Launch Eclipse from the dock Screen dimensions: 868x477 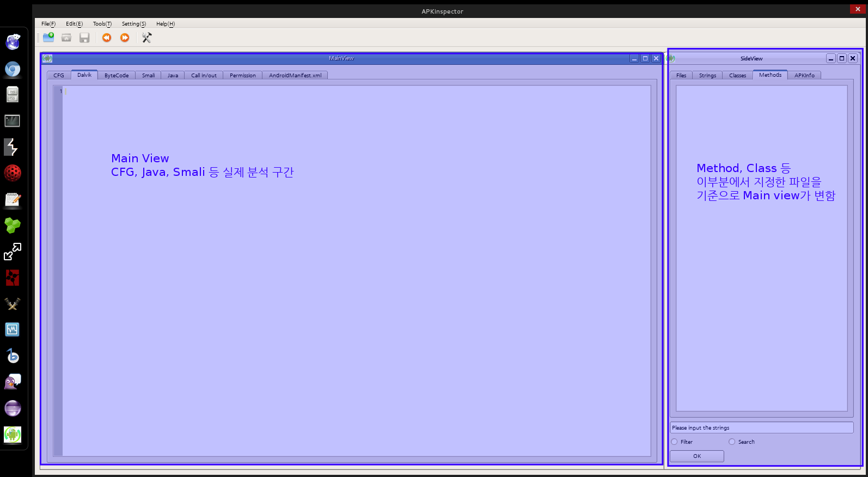[13, 408]
